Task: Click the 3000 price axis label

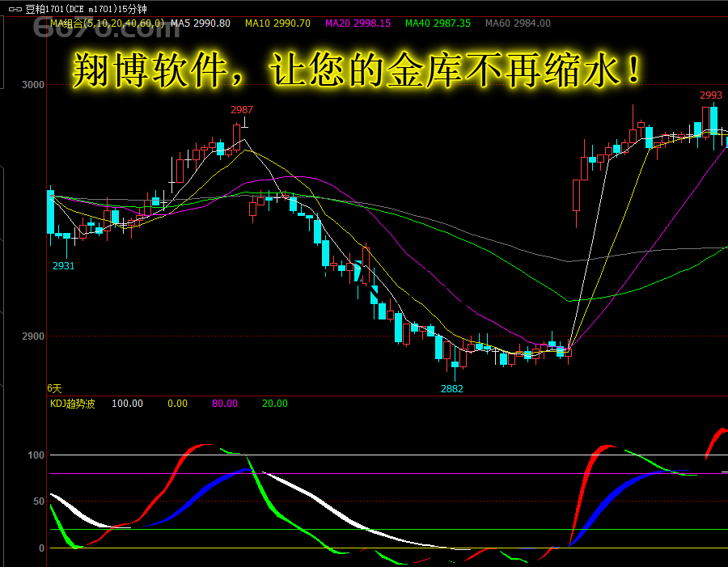Action: pyautogui.click(x=33, y=84)
